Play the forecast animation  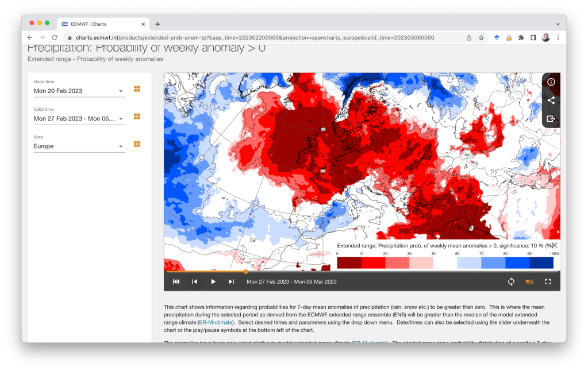213,281
